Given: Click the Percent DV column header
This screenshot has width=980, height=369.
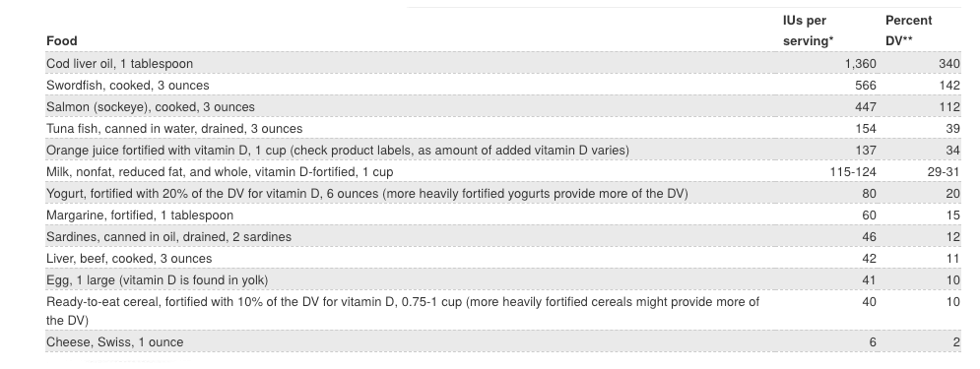Looking at the screenshot, I should pos(909,31).
